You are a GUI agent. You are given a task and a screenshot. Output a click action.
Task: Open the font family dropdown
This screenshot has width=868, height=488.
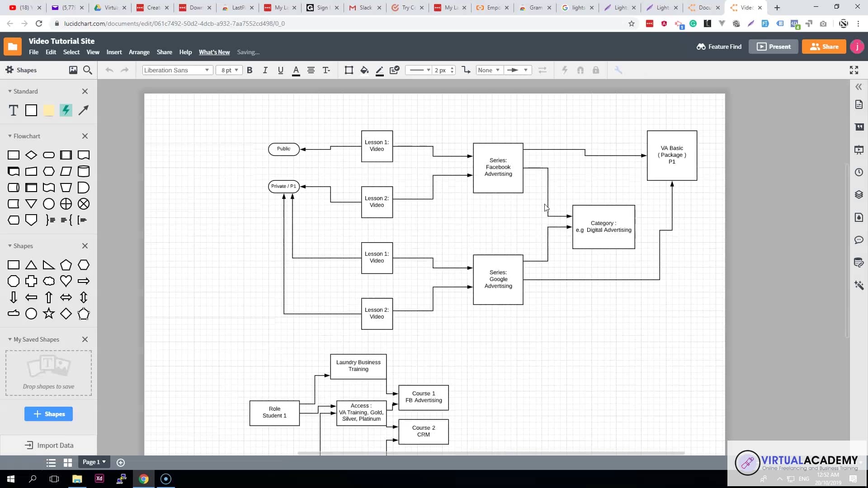(177, 70)
